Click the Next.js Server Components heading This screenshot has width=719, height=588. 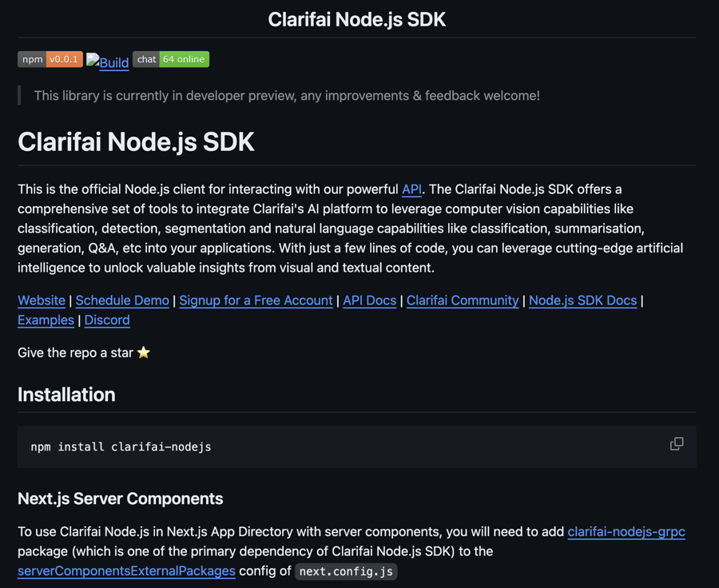(x=120, y=499)
